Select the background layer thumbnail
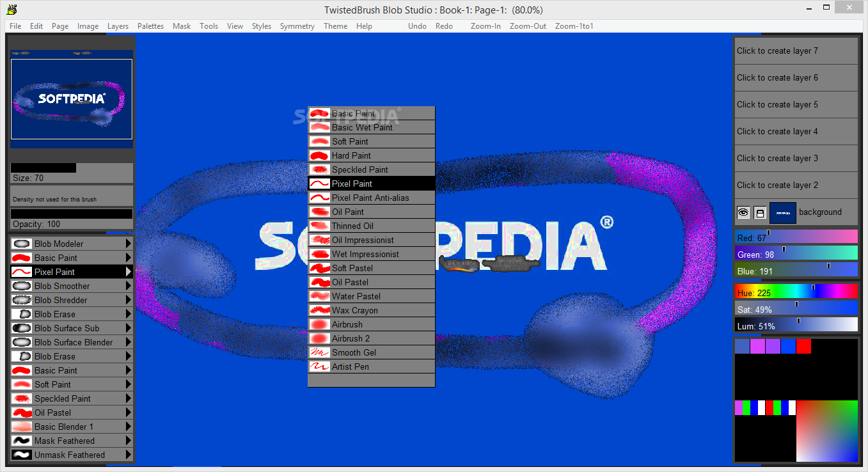 click(x=782, y=212)
